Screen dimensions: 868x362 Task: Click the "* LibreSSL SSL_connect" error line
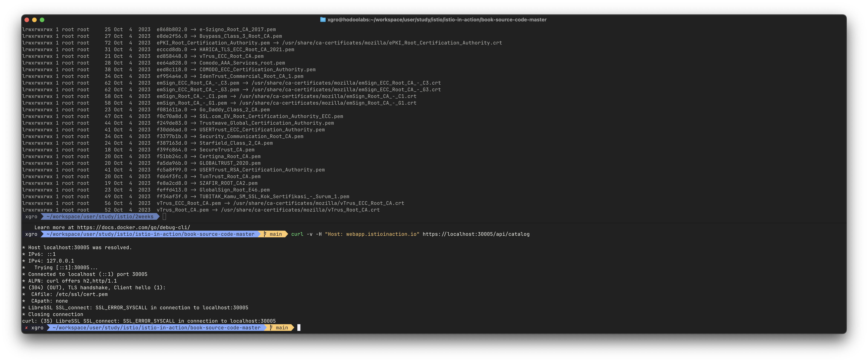pyautogui.click(x=135, y=308)
